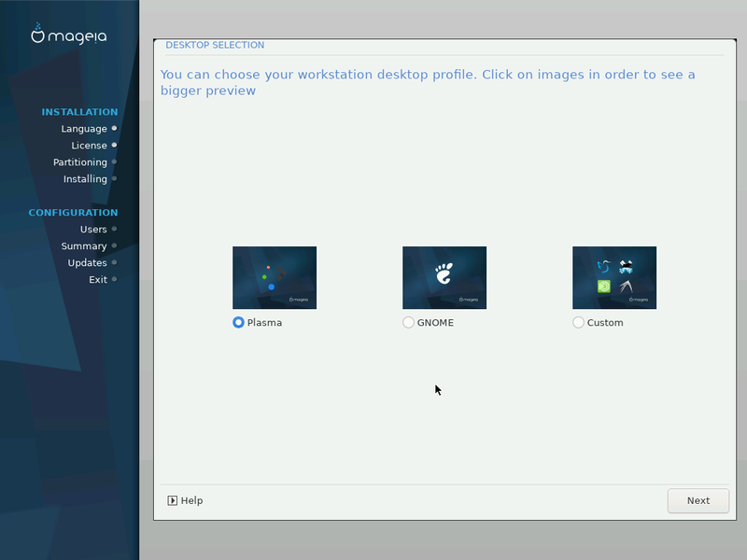
Task: Click the DESKTOP SELECTION heading
Action: coord(215,45)
